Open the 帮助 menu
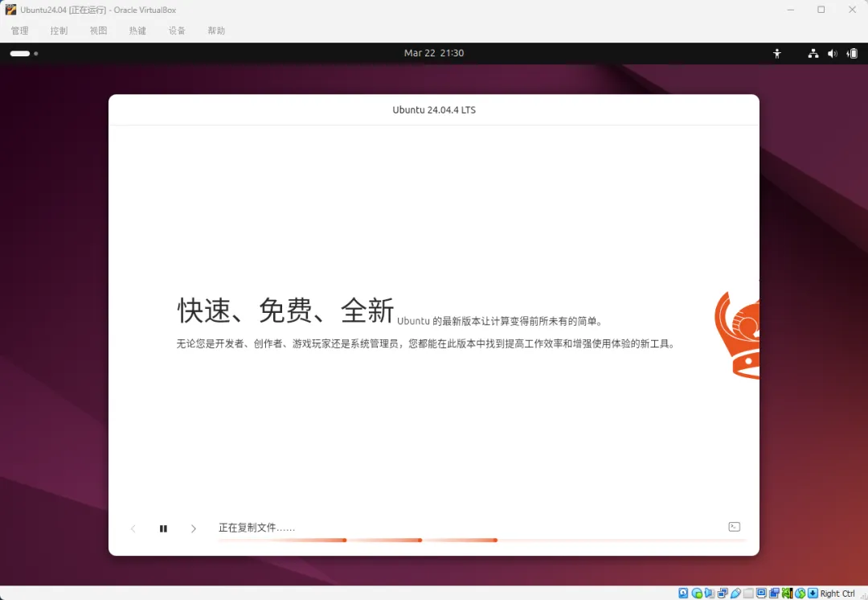Viewport: 868px width, 600px height. pos(216,31)
